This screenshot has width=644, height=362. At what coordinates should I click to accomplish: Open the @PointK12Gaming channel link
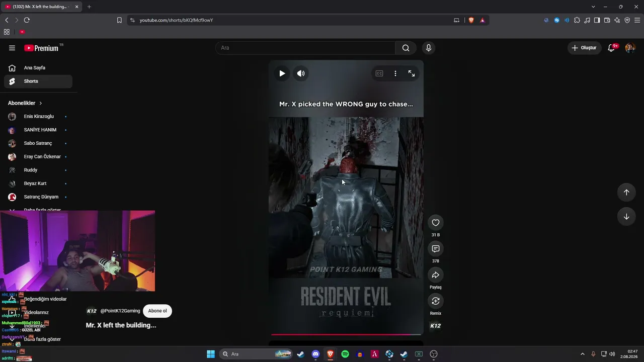pyautogui.click(x=120, y=311)
